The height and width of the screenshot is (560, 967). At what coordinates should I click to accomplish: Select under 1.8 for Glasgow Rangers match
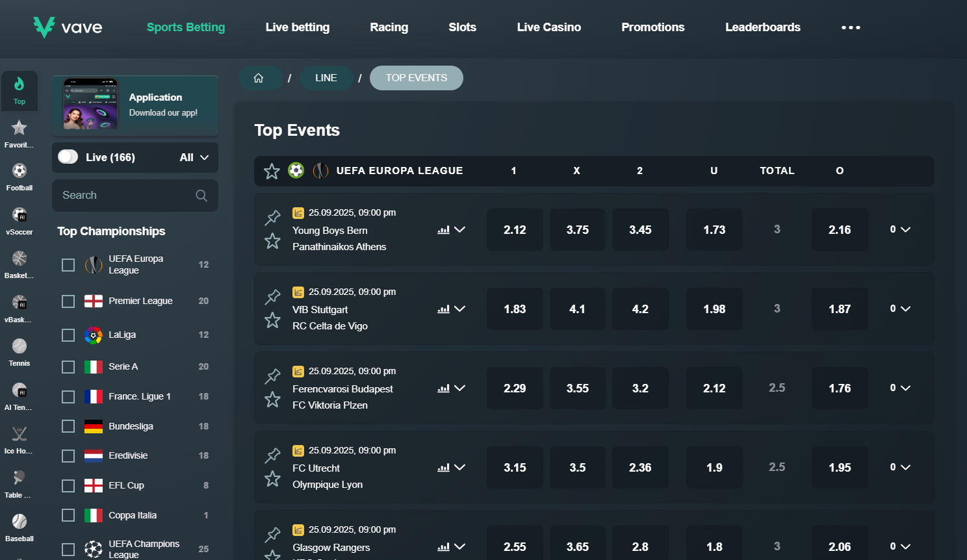[x=714, y=543]
